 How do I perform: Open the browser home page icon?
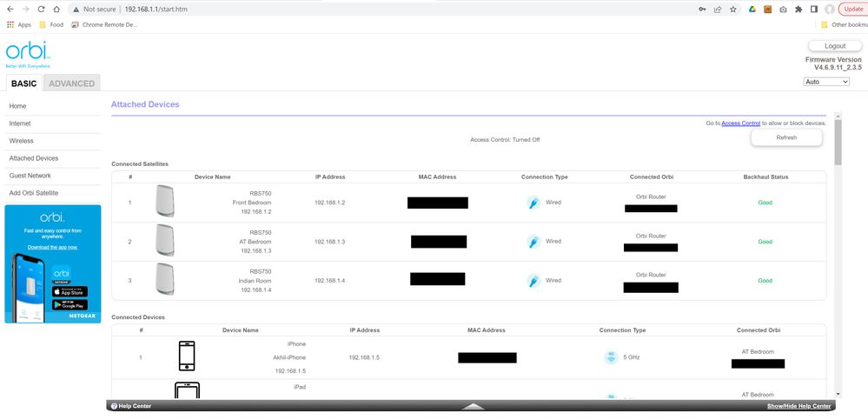click(56, 9)
